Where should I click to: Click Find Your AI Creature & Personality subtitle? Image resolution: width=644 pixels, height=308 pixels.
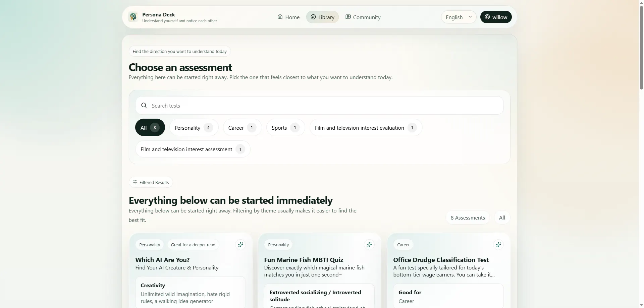[x=177, y=267]
